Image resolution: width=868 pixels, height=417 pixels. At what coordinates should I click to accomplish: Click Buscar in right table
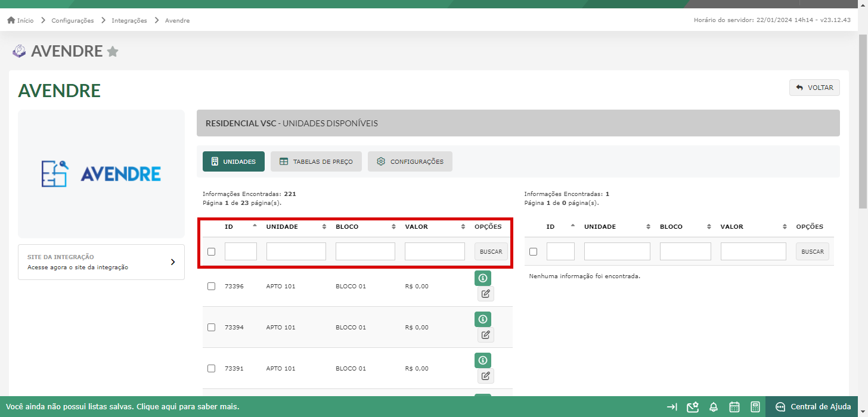point(813,251)
